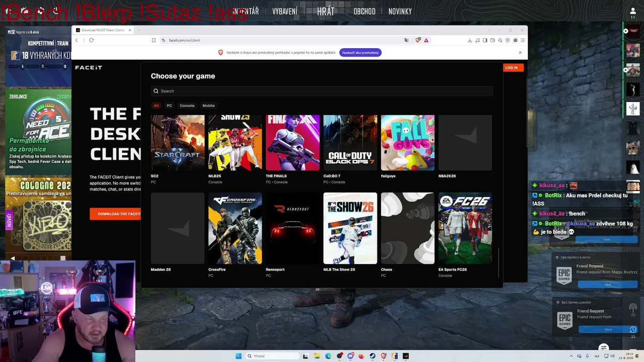Choose the Fall Guys game card
644x362 pixels.
point(408,143)
